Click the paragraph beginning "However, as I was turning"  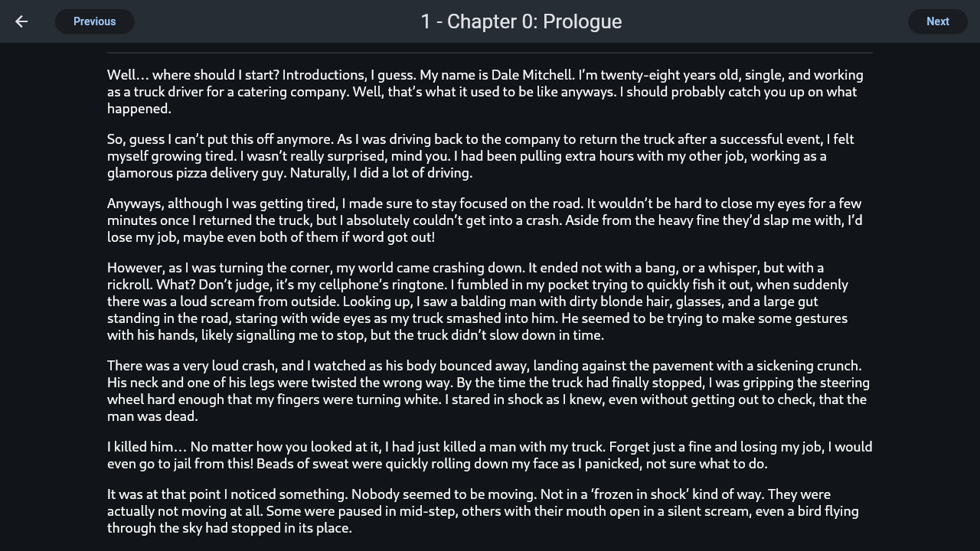click(475, 302)
